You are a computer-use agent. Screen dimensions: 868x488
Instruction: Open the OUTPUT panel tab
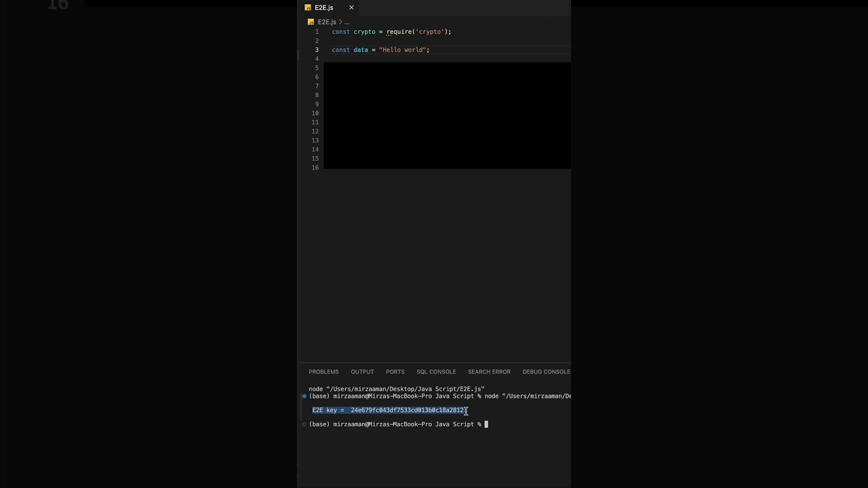click(x=362, y=371)
